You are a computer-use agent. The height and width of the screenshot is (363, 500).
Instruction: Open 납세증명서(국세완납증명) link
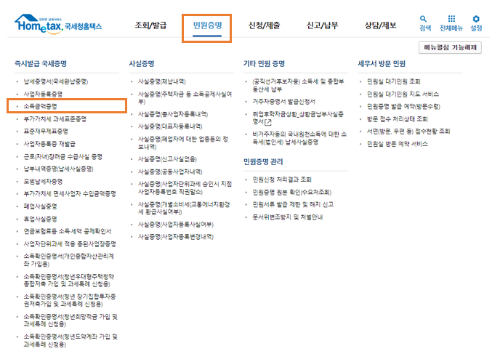[x=56, y=81]
